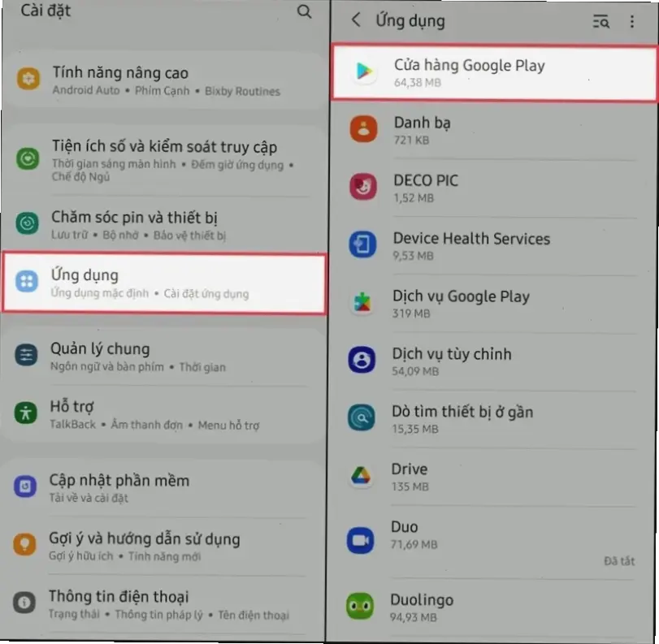The image size is (659, 644).
Task: Open Thông tin điện thoại
Action: (162, 604)
